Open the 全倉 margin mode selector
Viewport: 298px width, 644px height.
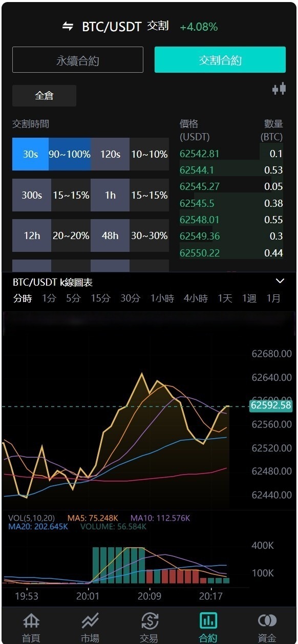[x=44, y=96]
